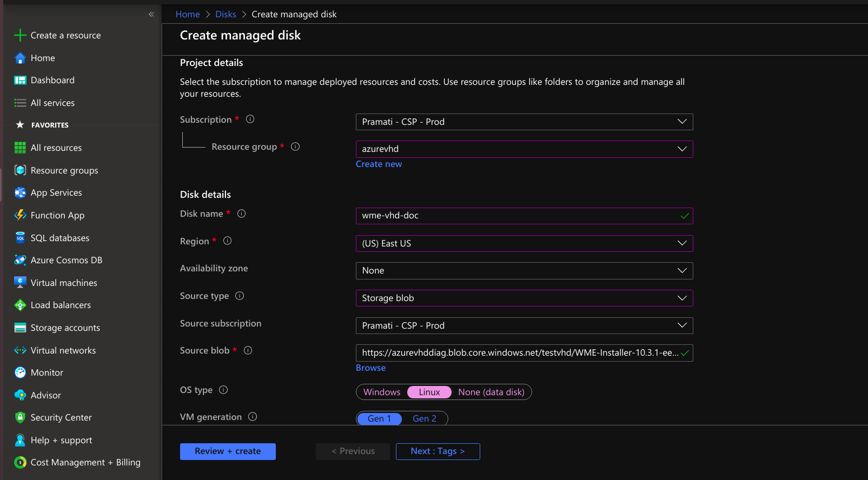
Task: Open the Virtual machines icon
Action: click(20, 283)
